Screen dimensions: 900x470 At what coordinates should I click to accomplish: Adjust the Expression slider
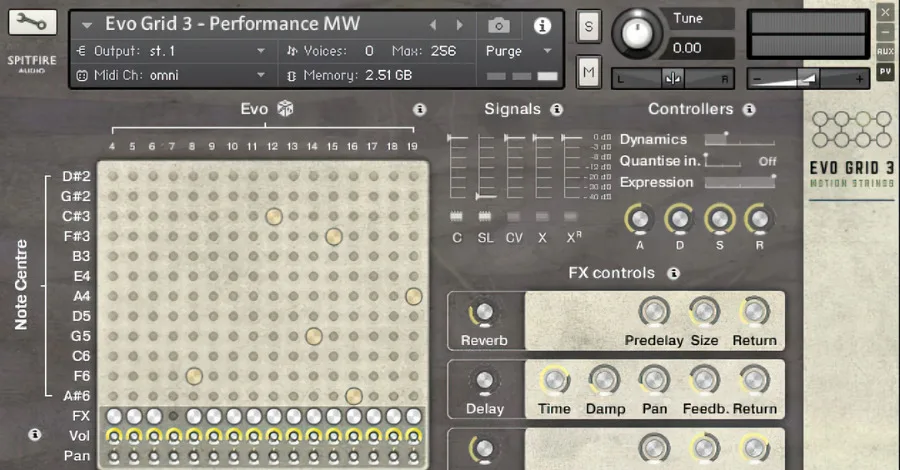pyautogui.click(x=740, y=182)
